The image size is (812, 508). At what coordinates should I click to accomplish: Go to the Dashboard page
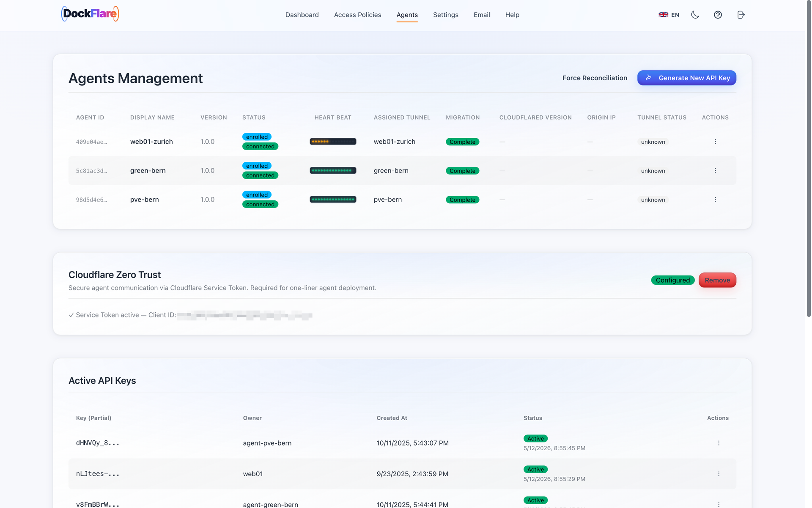pos(302,15)
